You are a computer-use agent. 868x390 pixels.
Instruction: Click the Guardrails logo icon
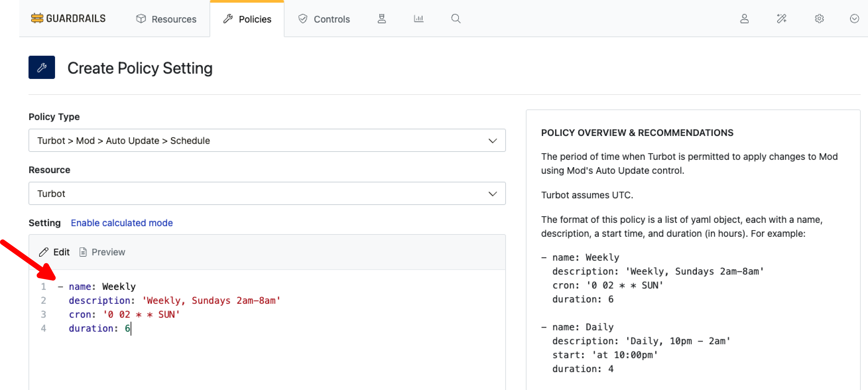click(x=37, y=18)
